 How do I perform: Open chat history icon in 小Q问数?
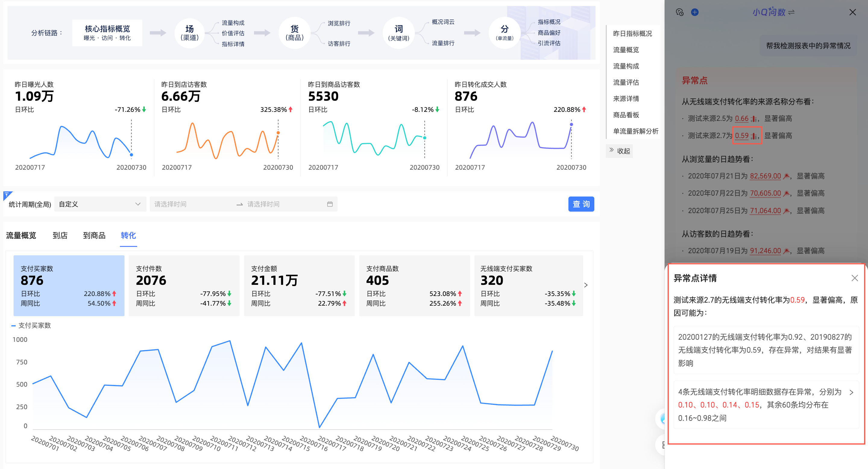tap(680, 12)
